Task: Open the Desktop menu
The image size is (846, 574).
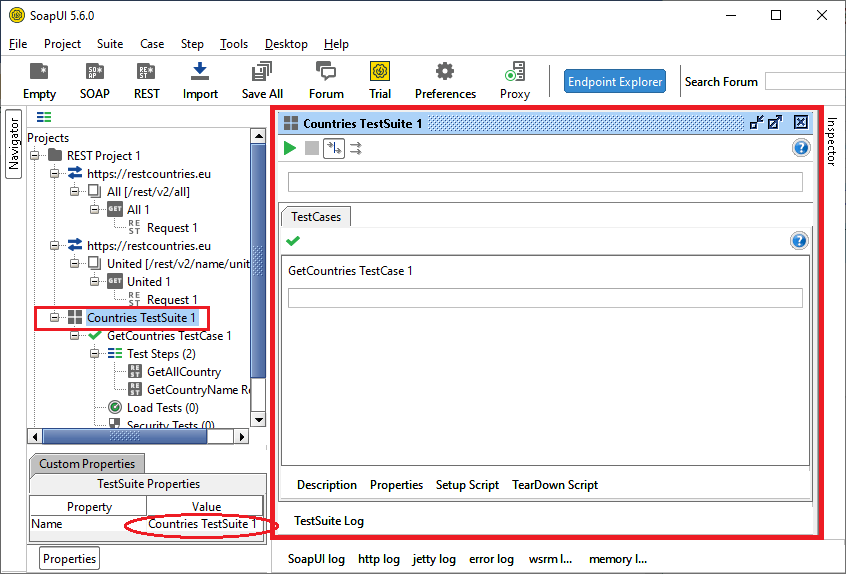Action: tap(286, 44)
